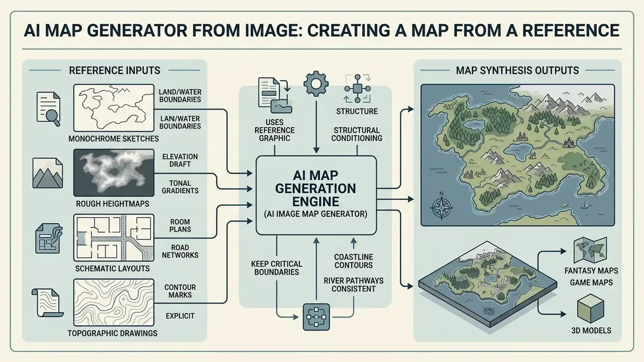Select the "LAND/WATER BOUNDARIES" label
Viewport: 644px width, 362px height.
click(180, 96)
